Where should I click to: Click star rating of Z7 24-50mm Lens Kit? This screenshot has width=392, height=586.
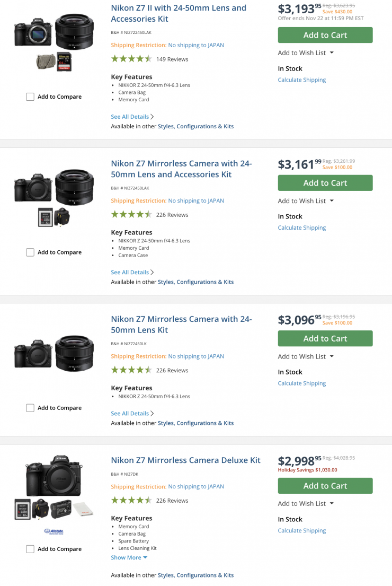tap(131, 370)
